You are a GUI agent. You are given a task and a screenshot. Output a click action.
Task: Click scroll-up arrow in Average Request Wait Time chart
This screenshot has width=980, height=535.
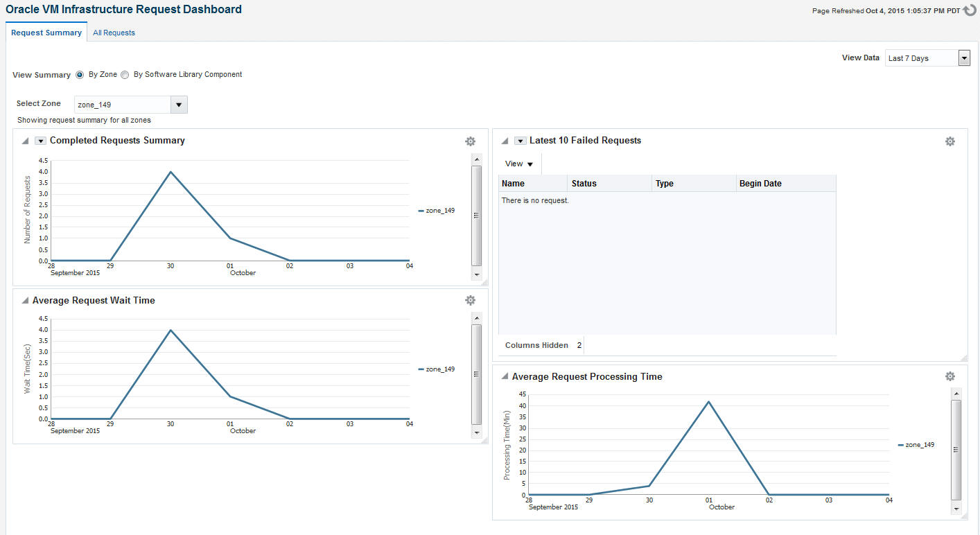pos(476,317)
